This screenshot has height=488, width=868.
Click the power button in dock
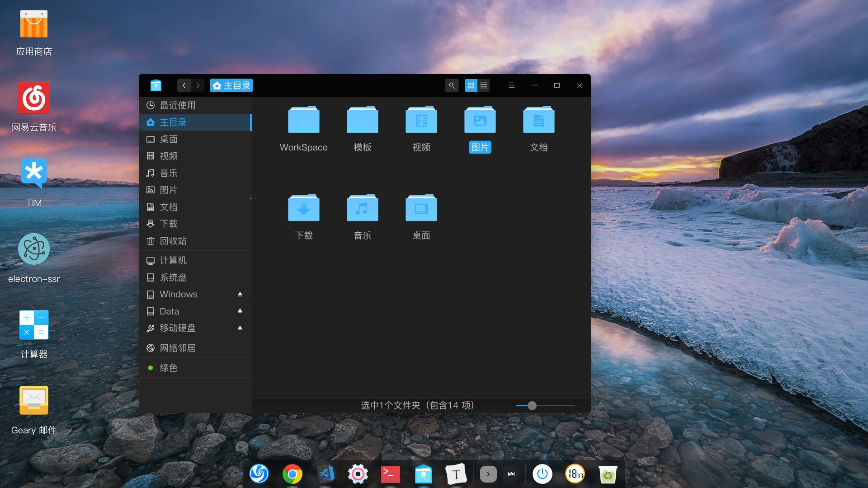tap(542, 474)
